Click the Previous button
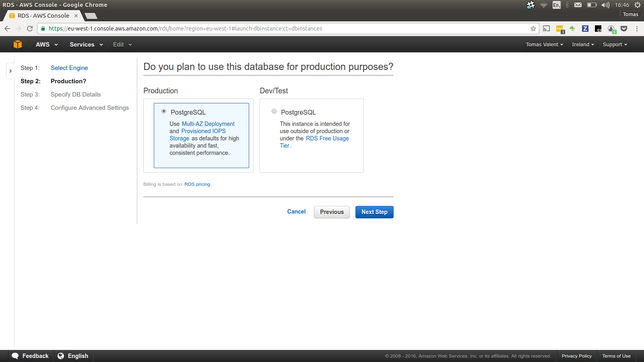644x362 pixels. coord(332,212)
